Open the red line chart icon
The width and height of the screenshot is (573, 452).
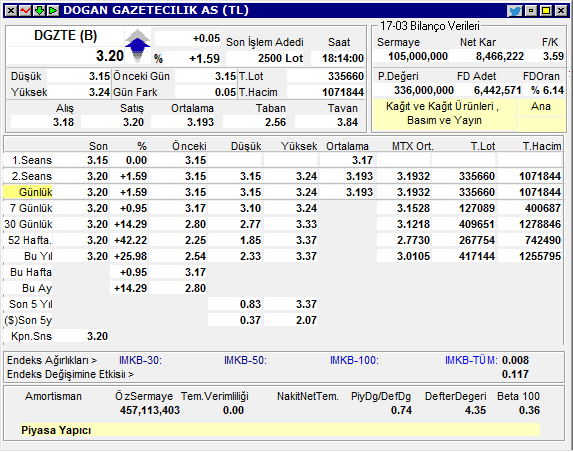pyautogui.click(x=25, y=11)
